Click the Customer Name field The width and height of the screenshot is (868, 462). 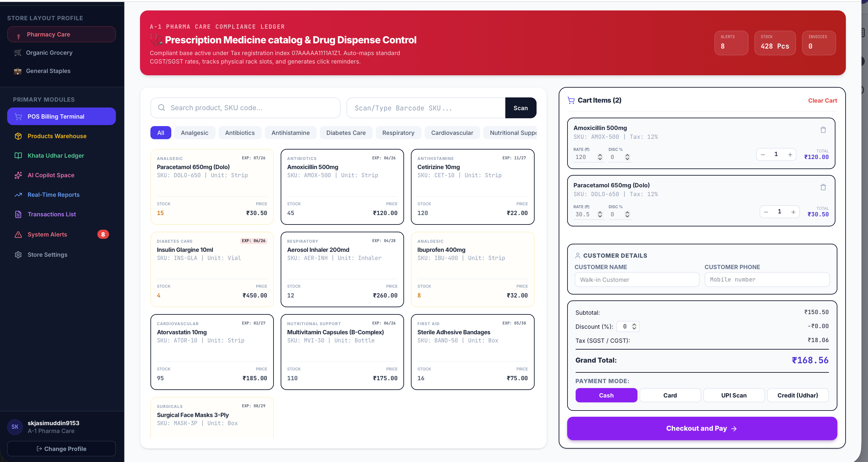[x=637, y=280]
